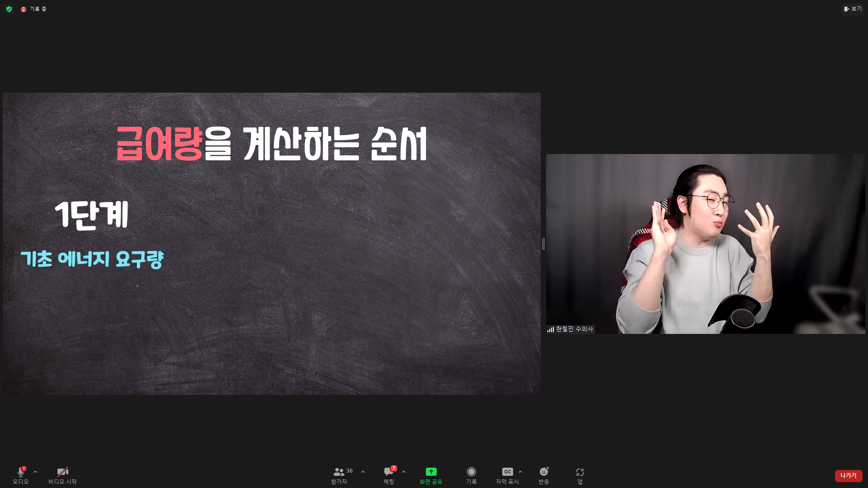Screen dimensions: 868x488
Task: Open the 채팅 chat panel
Action: pos(389,475)
